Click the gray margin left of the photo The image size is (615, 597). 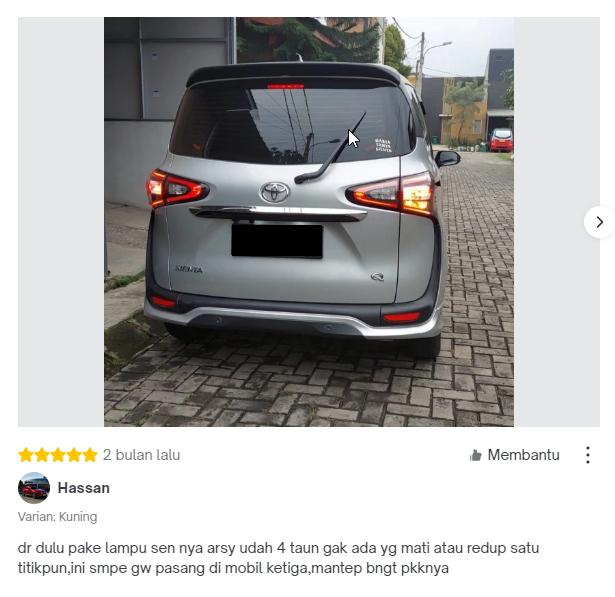pos(61,222)
